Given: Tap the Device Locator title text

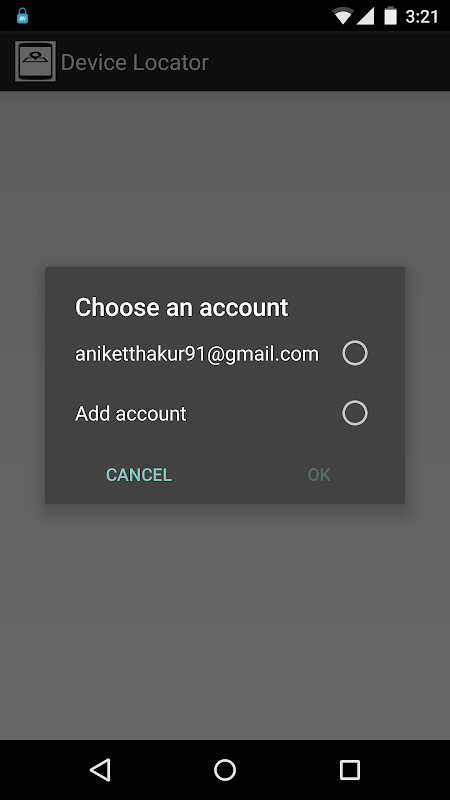Looking at the screenshot, I should pos(135,62).
